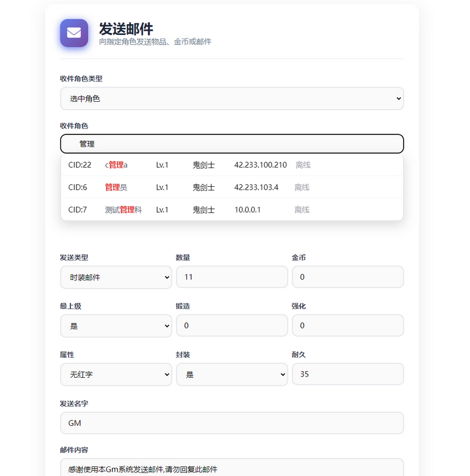
Task: Click the 收件角色 search field
Action: click(231, 144)
